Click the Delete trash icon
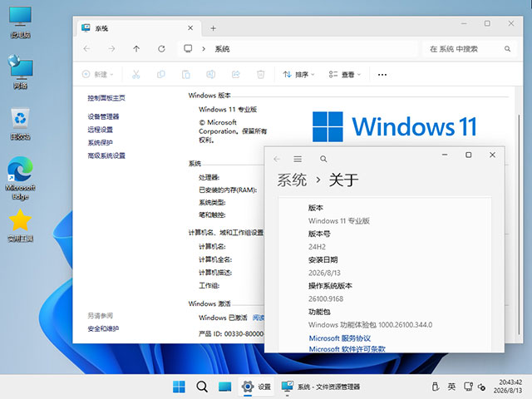 [260, 74]
